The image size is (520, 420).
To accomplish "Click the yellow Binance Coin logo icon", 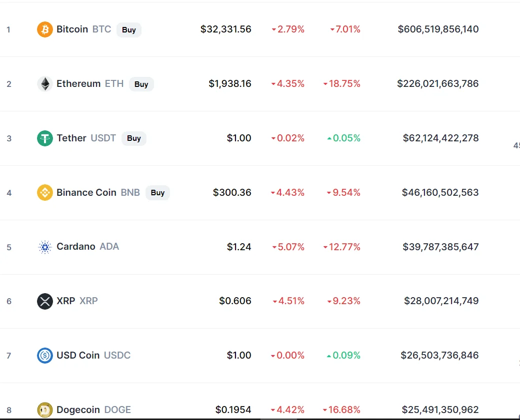I will point(45,192).
